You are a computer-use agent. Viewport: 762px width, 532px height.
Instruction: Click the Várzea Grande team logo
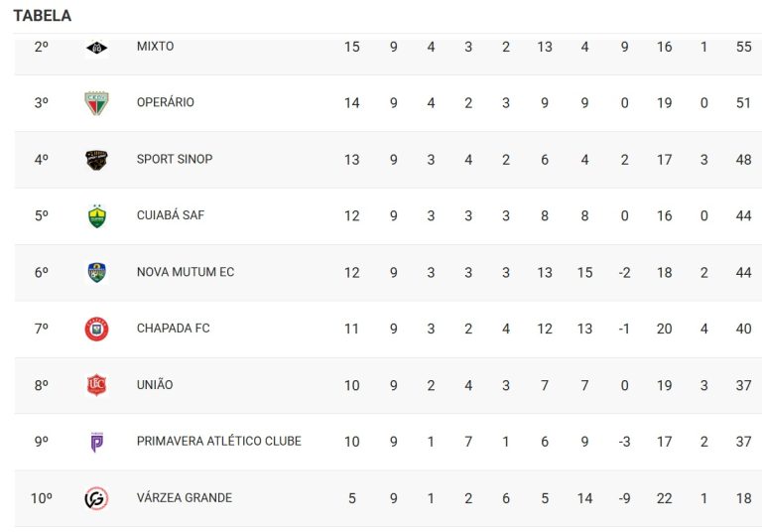(x=96, y=498)
